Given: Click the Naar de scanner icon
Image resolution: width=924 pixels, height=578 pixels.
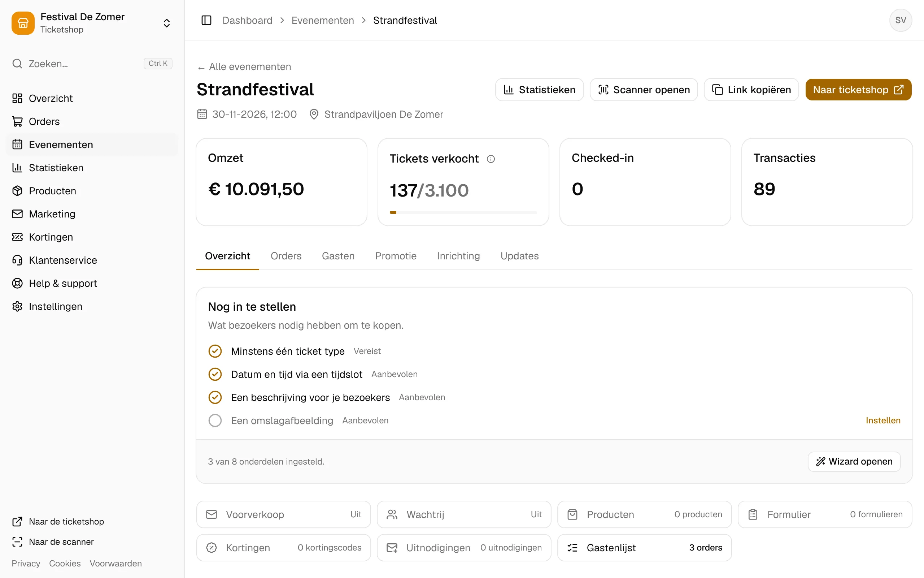Looking at the screenshot, I should 17,542.
